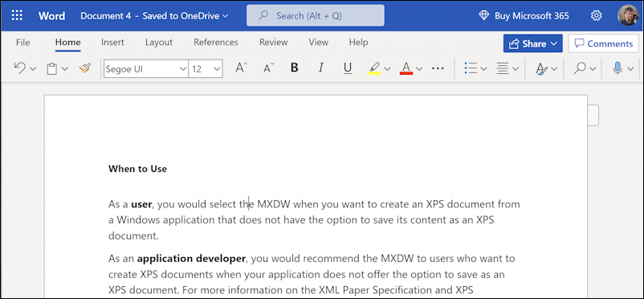Viewport: 644px width, 299px height.
Task: Expand the bullet list options arrow
Action: tap(483, 68)
